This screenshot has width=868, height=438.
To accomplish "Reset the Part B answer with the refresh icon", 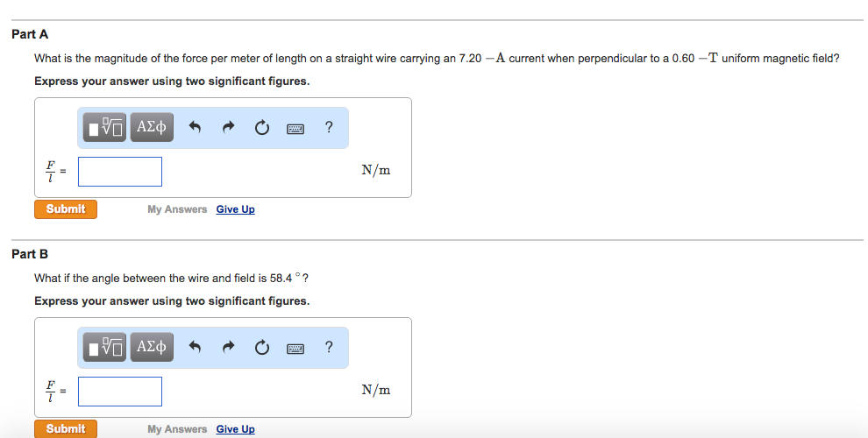I will pyautogui.click(x=261, y=348).
